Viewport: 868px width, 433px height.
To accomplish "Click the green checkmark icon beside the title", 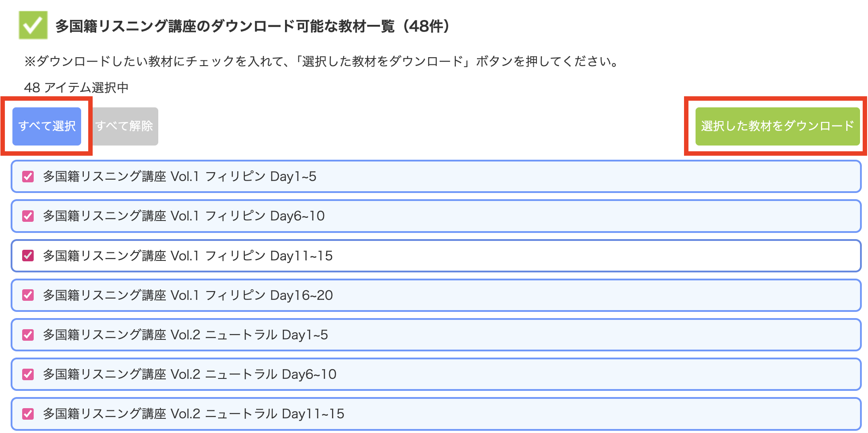I will pyautogui.click(x=33, y=26).
